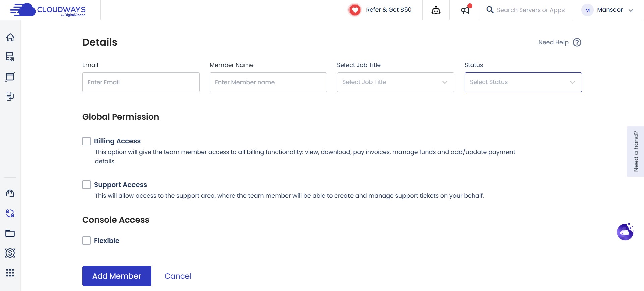Screen dimensions: 644x291
Task: Open Applications window icon in sidebar
Action: [10, 77]
